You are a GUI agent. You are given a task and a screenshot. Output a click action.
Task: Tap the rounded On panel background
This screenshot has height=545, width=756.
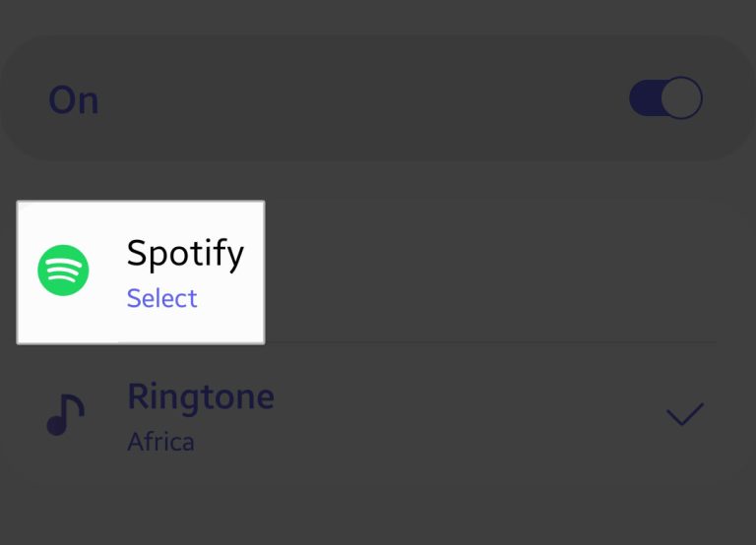click(378, 97)
